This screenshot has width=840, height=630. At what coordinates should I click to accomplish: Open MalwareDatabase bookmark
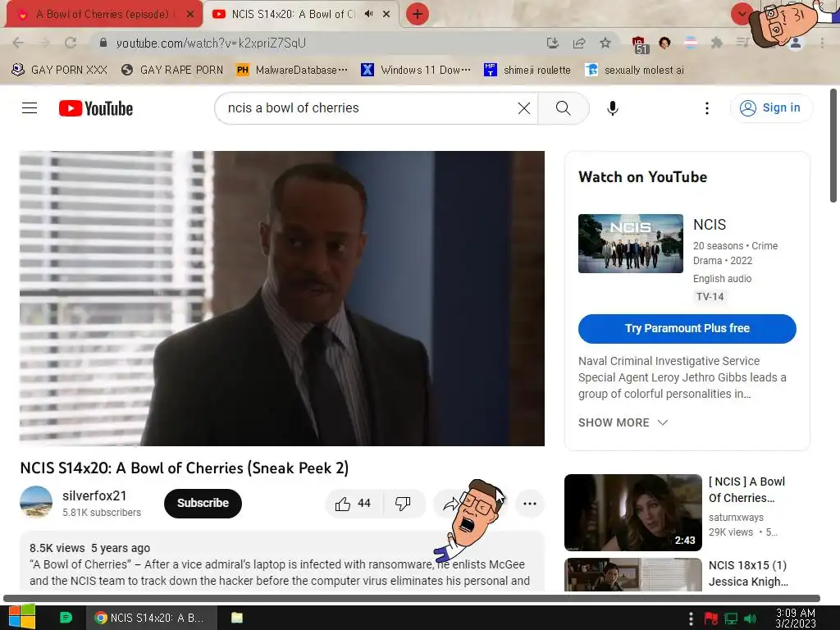292,70
